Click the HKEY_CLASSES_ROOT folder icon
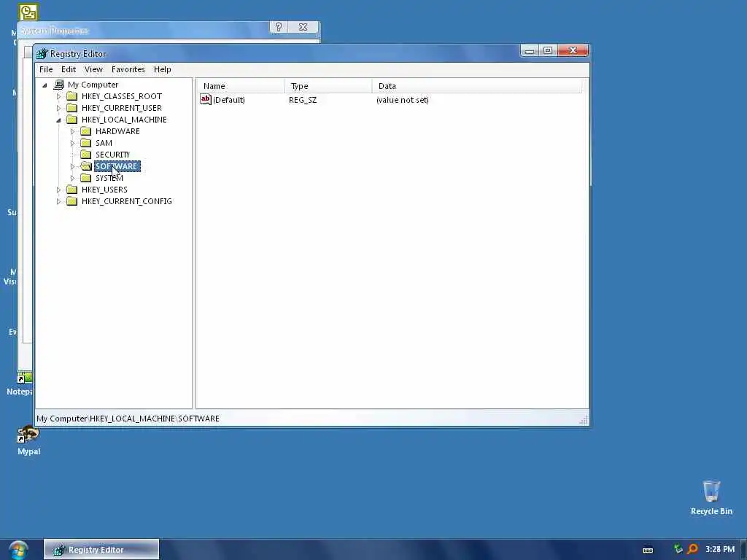The image size is (747, 560). pos(72,96)
